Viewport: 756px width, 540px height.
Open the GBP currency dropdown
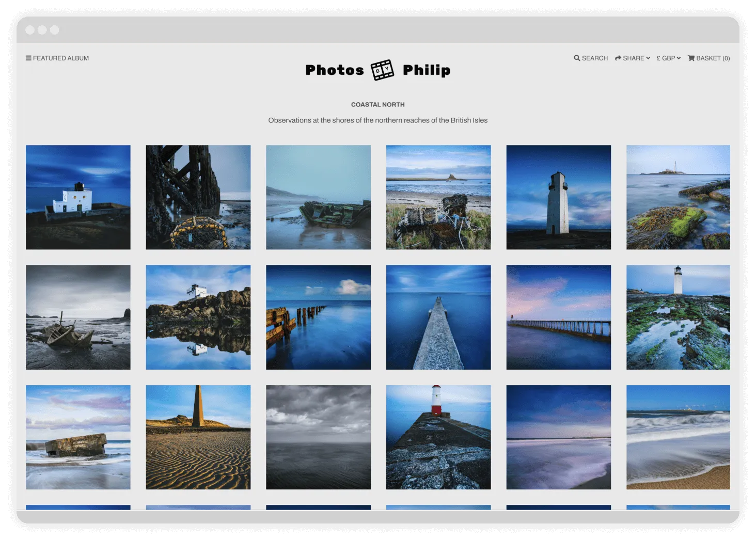pos(669,58)
